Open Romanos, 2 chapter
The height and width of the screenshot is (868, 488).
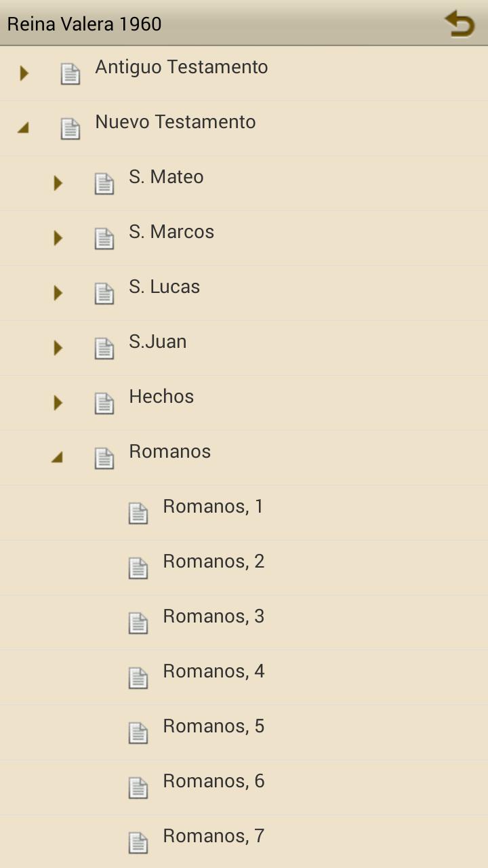213,561
